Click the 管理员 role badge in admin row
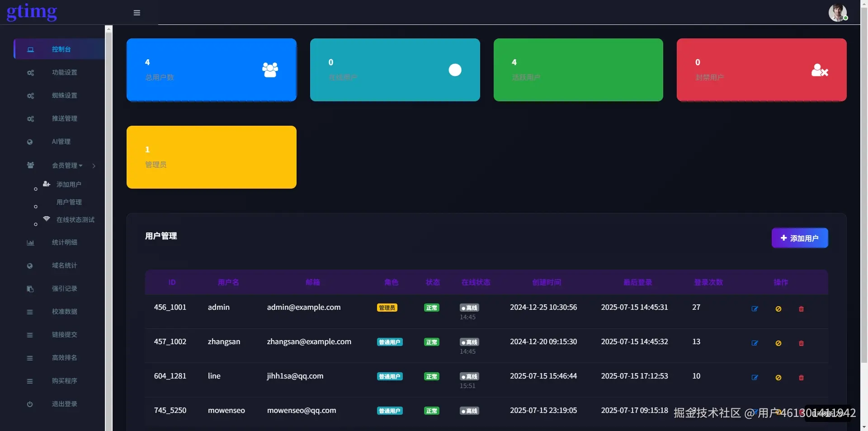This screenshot has height=431, width=868. click(x=387, y=308)
